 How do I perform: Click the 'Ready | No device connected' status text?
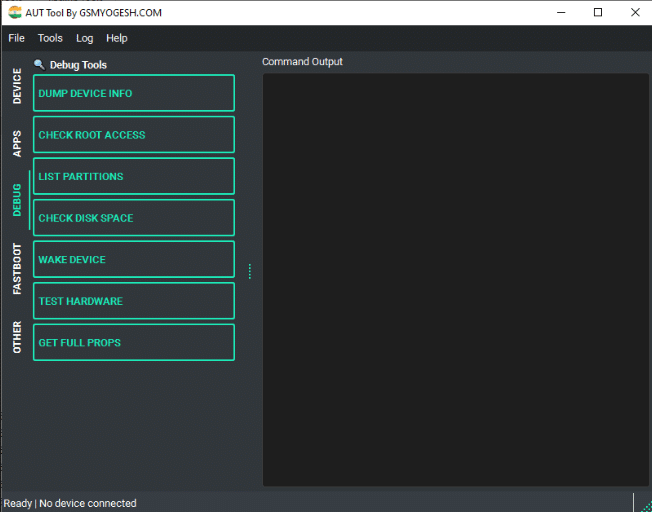[70, 503]
